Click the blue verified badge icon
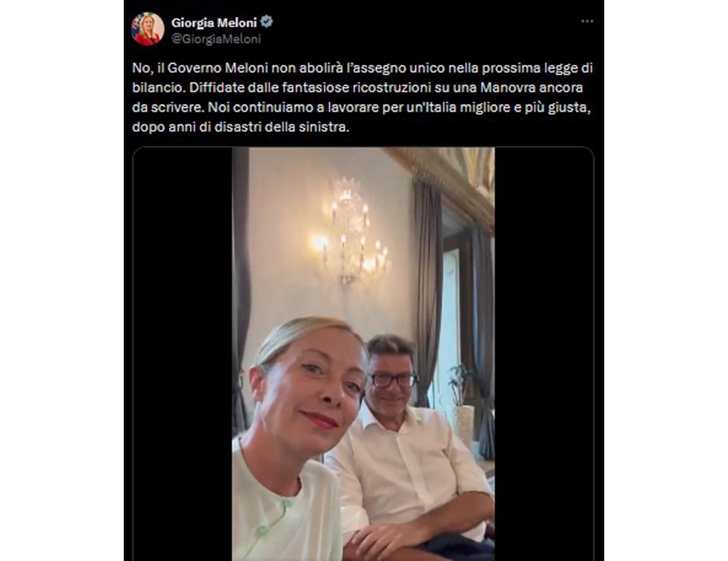The image size is (728, 561). pos(266,22)
